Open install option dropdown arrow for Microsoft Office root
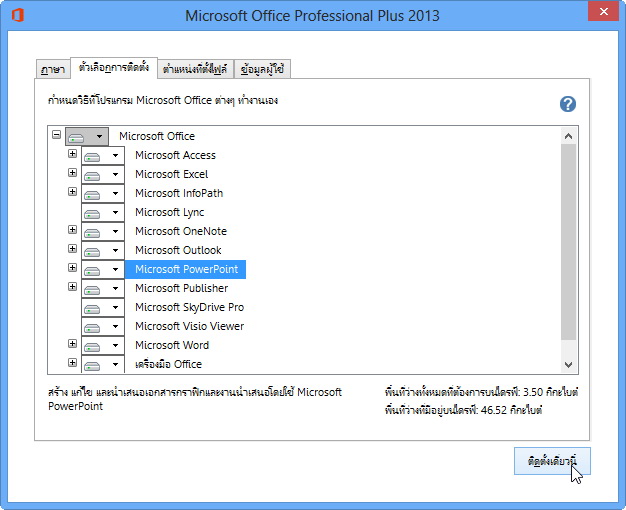This screenshot has width=626, height=510. coord(99,136)
